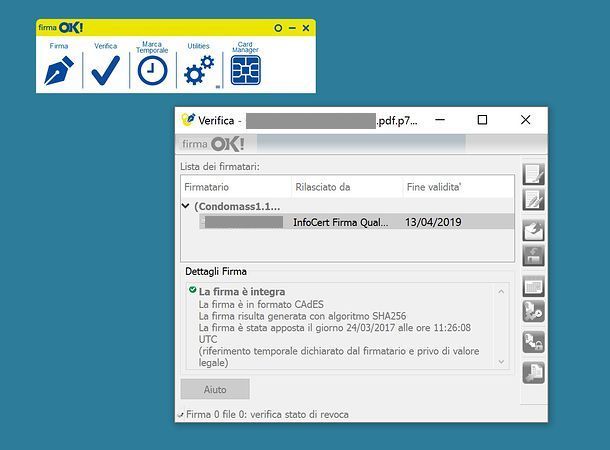This screenshot has height=450, width=610.
Task: Click the green check signature status icon
Action: coord(192,289)
